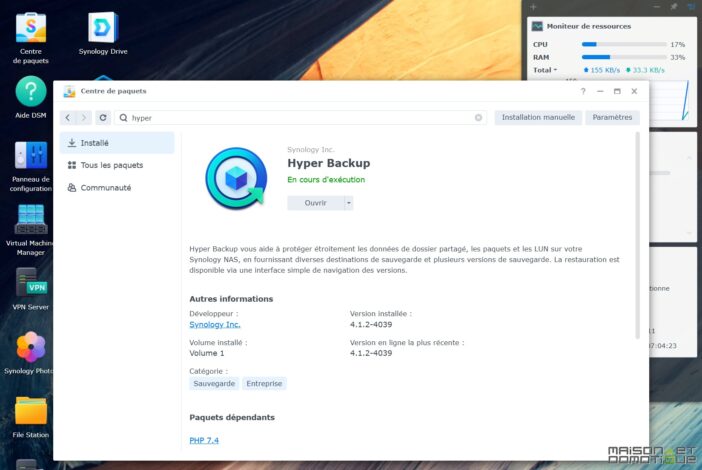The image size is (702, 470).
Task: Click Moniteur de ressources widget icon
Action: click(x=537, y=26)
